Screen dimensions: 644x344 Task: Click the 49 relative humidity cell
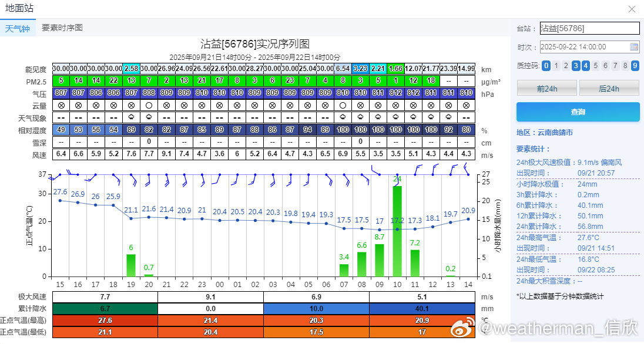click(x=61, y=130)
